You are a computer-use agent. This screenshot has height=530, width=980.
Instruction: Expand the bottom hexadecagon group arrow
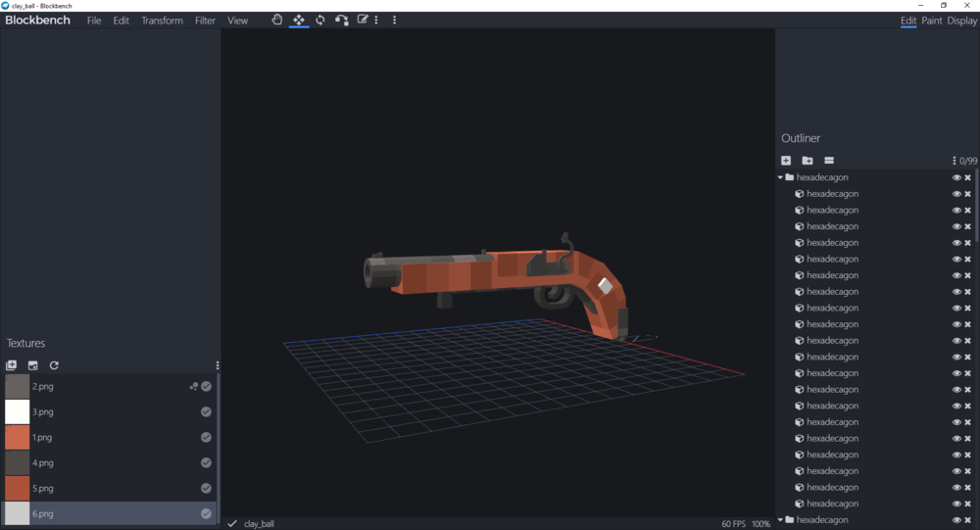pyautogui.click(x=781, y=519)
